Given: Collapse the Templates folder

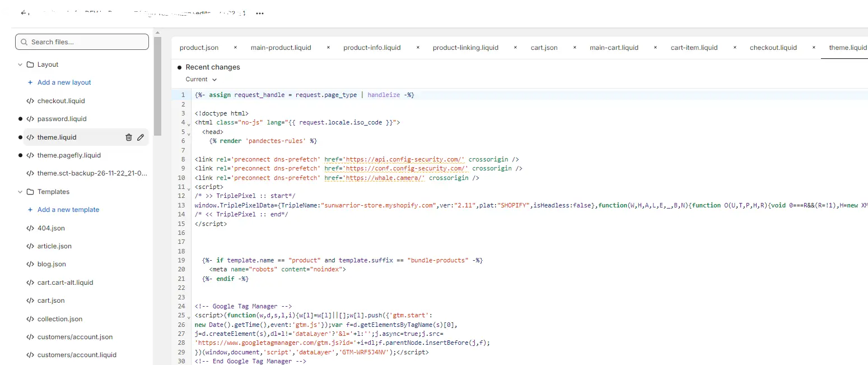Looking at the screenshot, I should (x=20, y=192).
